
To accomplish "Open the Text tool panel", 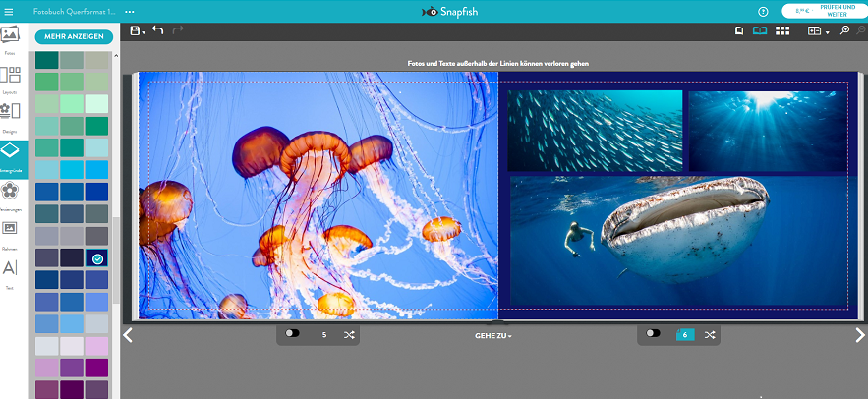I will point(10,274).
